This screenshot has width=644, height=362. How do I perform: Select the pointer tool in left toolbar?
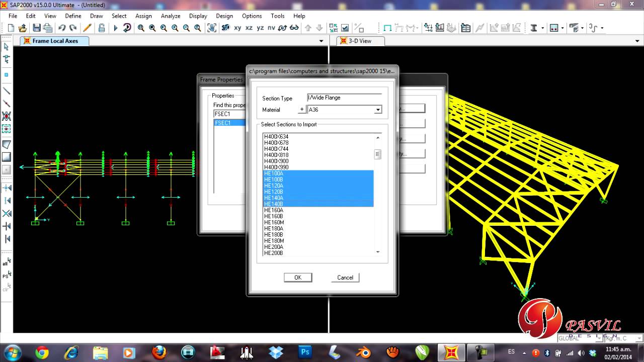[x=7, y=47]
